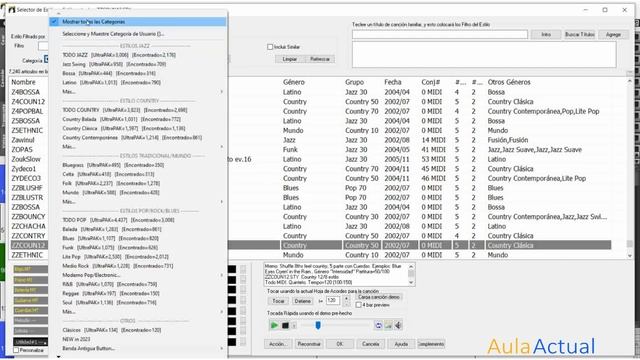Viewport: 640px width, 360px height.
Task: Select NEW in 2023 entry
Action: coord(138,339)
